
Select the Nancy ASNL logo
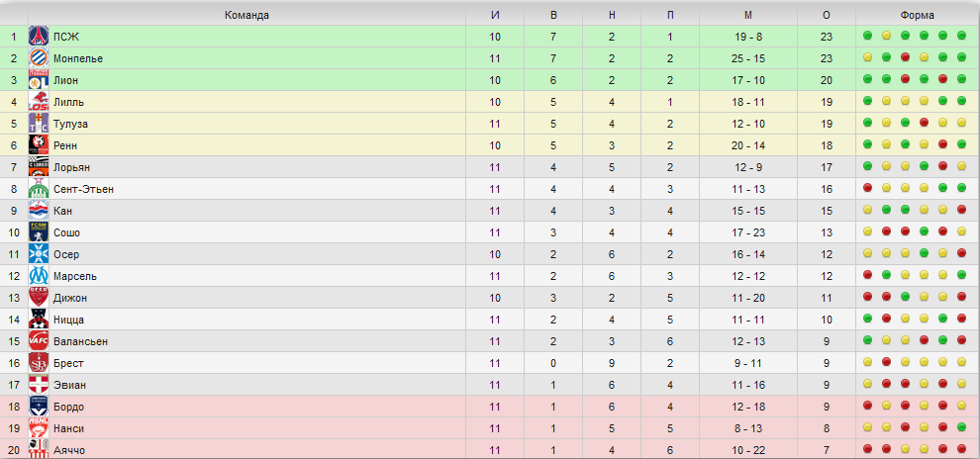pyautogui.click(x=39, y=428)
